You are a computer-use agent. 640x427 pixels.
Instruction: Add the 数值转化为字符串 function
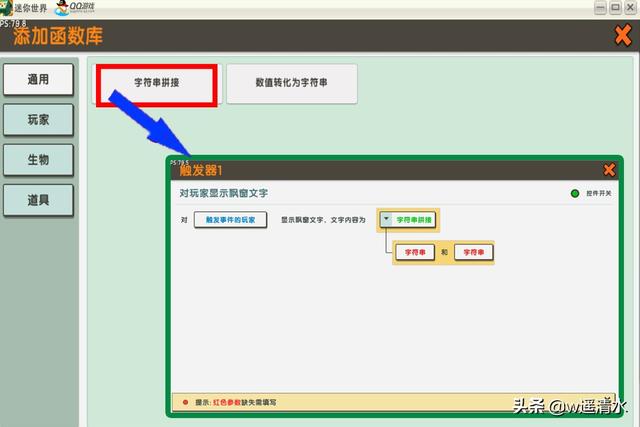pos(291,83)
